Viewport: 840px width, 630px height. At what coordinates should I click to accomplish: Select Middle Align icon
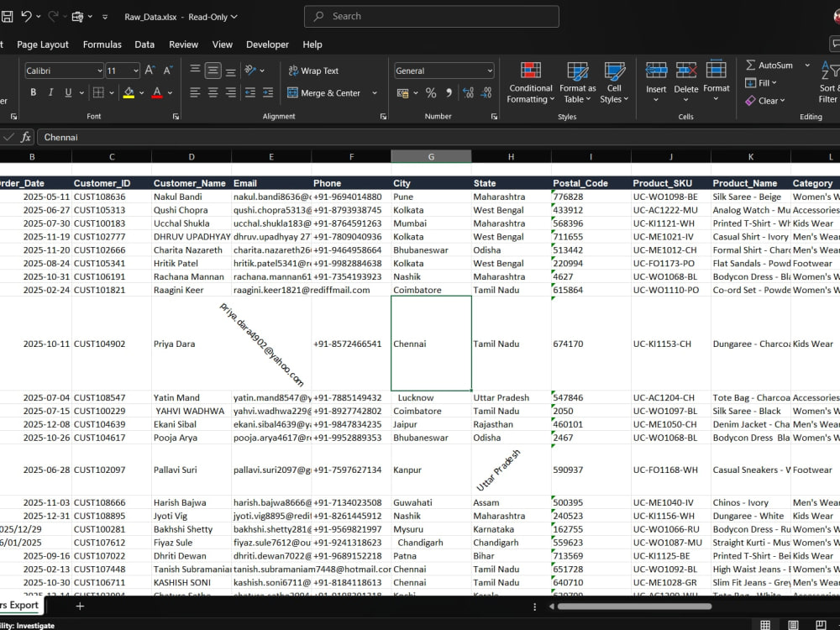213,71
